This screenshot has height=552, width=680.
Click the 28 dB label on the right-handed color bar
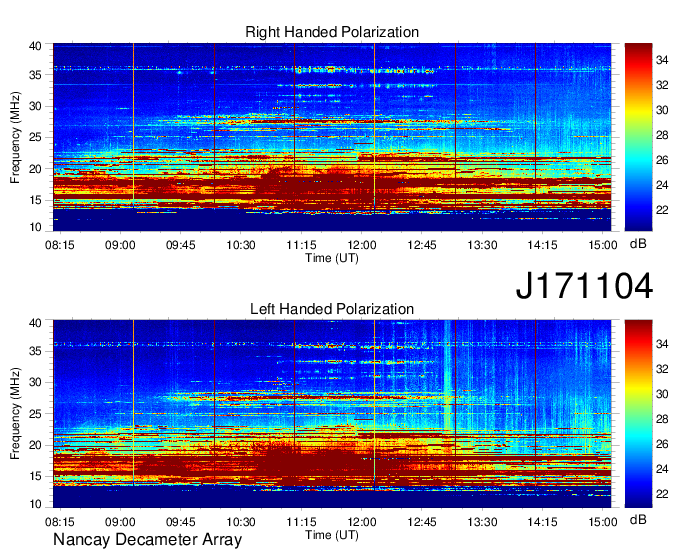point(662,135)
